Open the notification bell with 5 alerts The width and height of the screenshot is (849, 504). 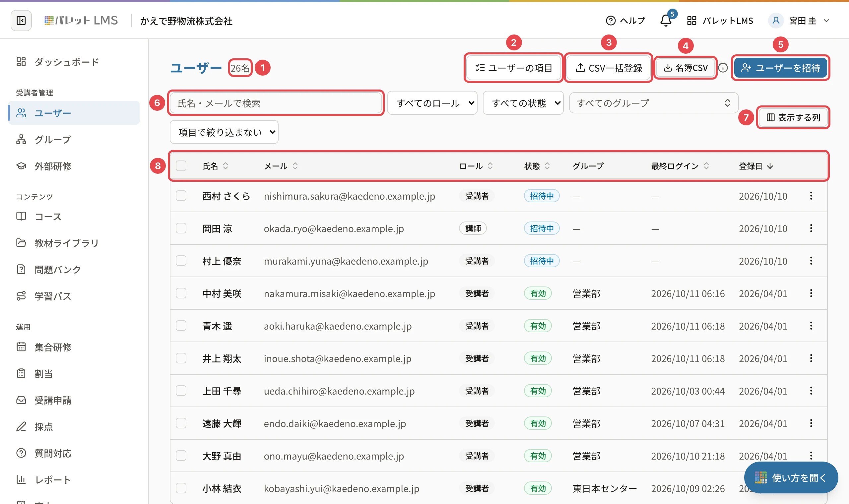[666, 21]
